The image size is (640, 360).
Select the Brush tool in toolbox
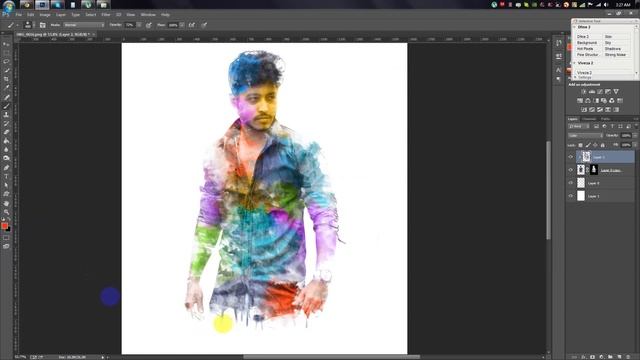(x=6, y=106)
